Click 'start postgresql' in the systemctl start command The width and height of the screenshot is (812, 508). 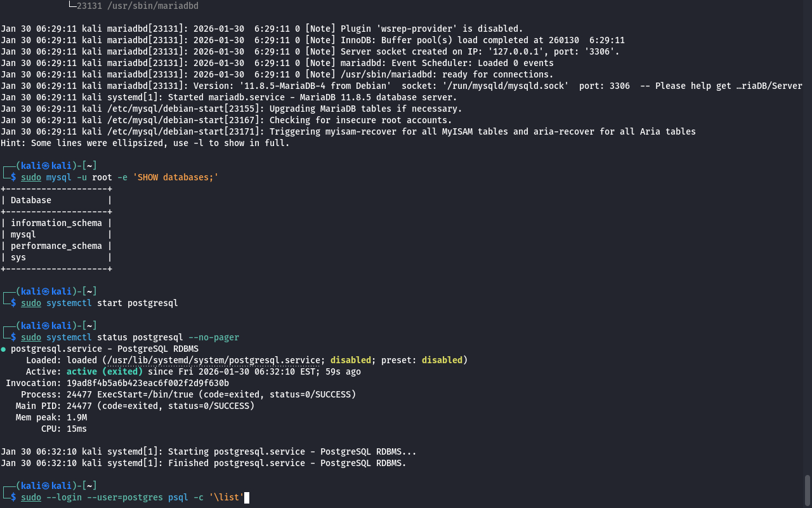tap(137, 303)
